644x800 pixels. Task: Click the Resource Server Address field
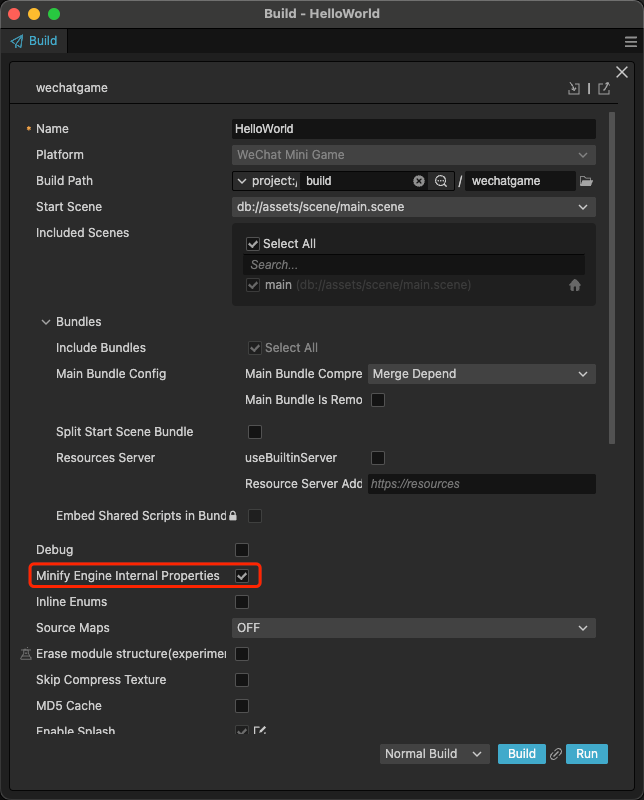pos(481,484)
